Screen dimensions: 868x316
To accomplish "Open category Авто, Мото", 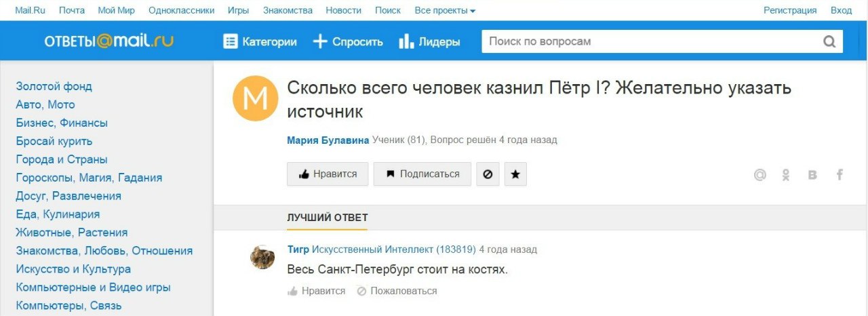I will 45,104.
